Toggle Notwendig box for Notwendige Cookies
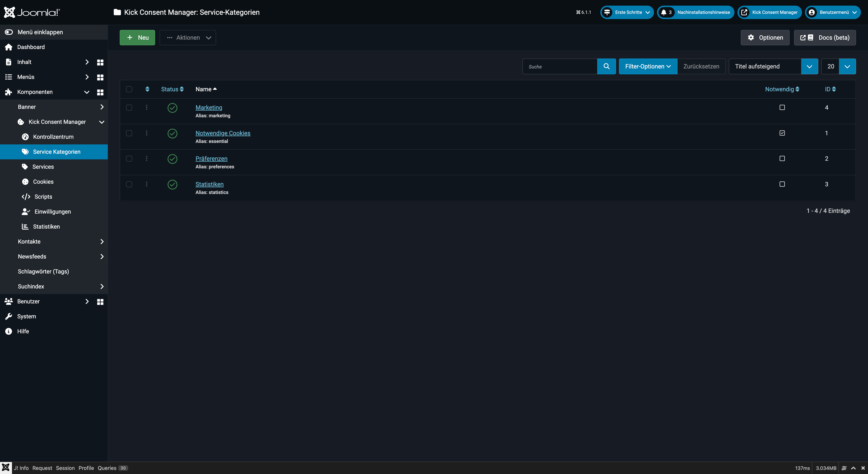Viewport: 868px width, 474px height. coord(782,133)
